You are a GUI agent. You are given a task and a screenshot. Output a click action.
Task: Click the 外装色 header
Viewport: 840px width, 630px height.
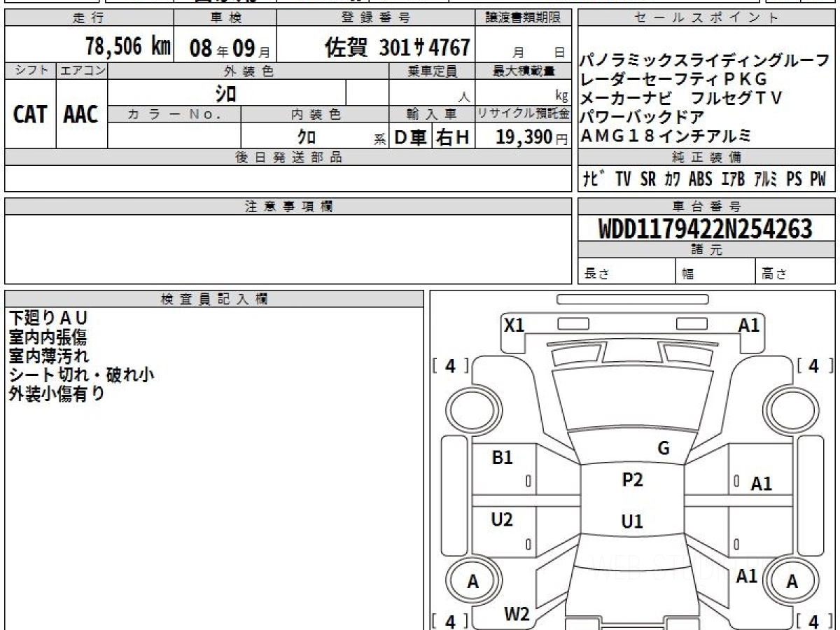(x=248, y=71)
